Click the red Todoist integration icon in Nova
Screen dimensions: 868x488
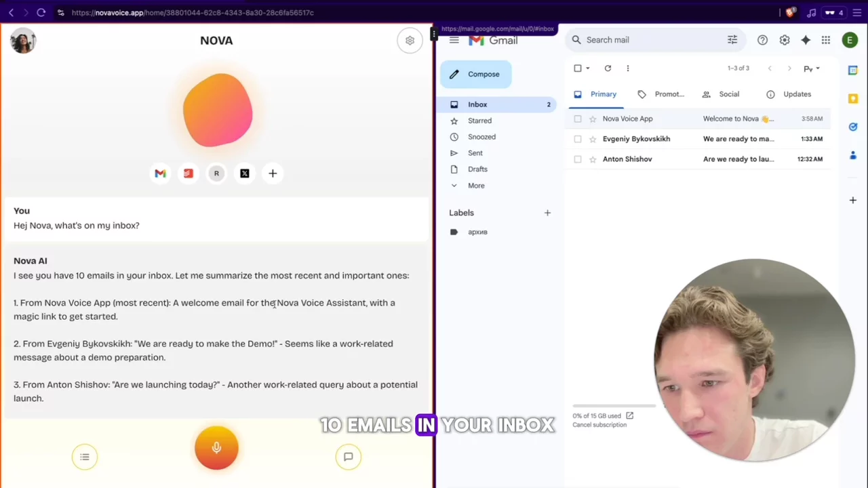(x=189, y=174)
